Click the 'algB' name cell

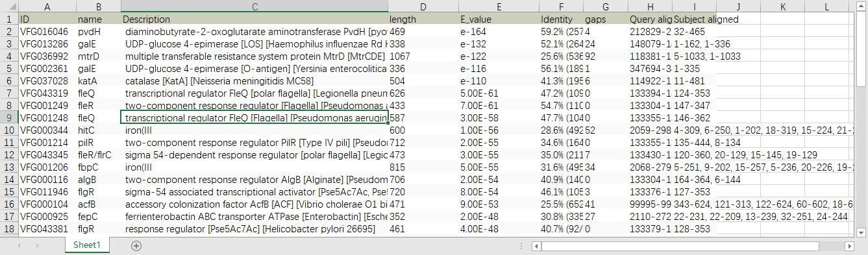click(x=98, y=179)
